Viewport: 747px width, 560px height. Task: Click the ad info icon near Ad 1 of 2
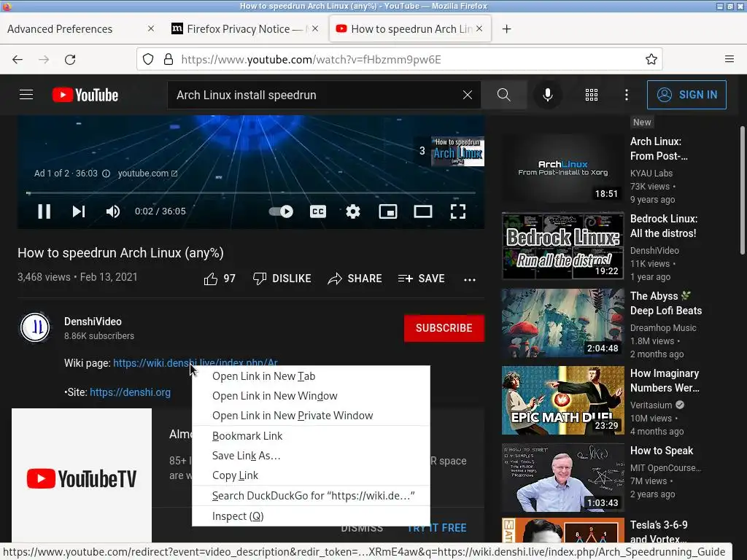[x=107, y=174]
